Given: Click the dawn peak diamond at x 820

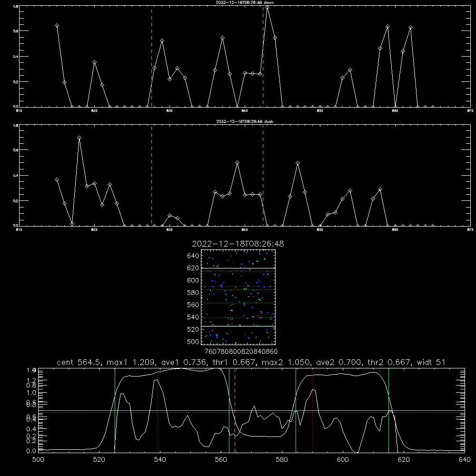Looking at the screenshot, I should (x=94, y=62).
